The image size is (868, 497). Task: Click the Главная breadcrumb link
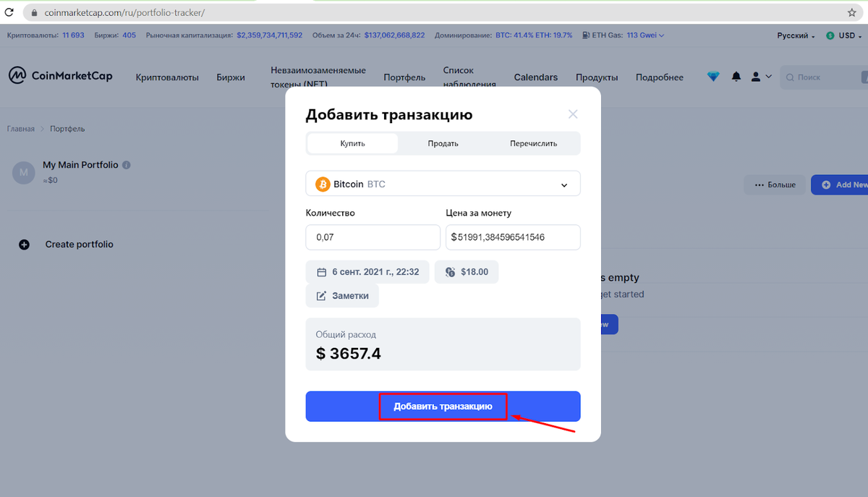pos(21,129)
